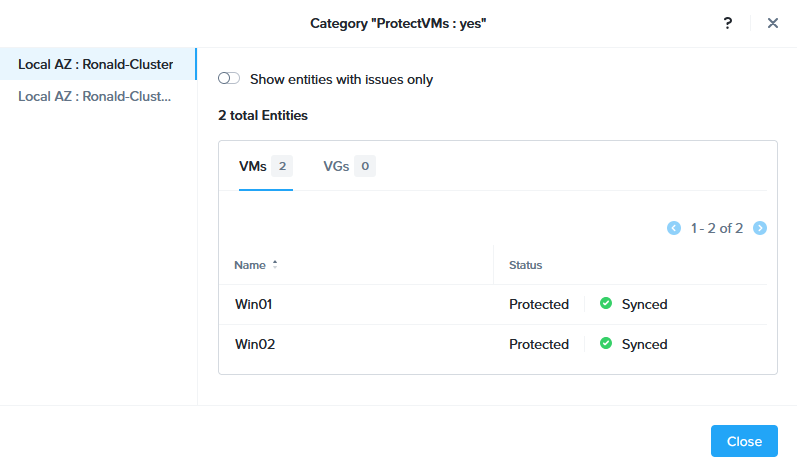Select second truncated Local AZ cluster item
Image resolution: width=797 pixels, height=476 pixels.
[x=96, y=97]
